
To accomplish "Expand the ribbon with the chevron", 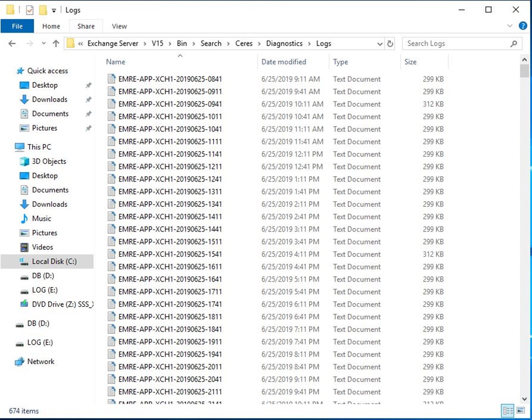I will click(510, 26).
